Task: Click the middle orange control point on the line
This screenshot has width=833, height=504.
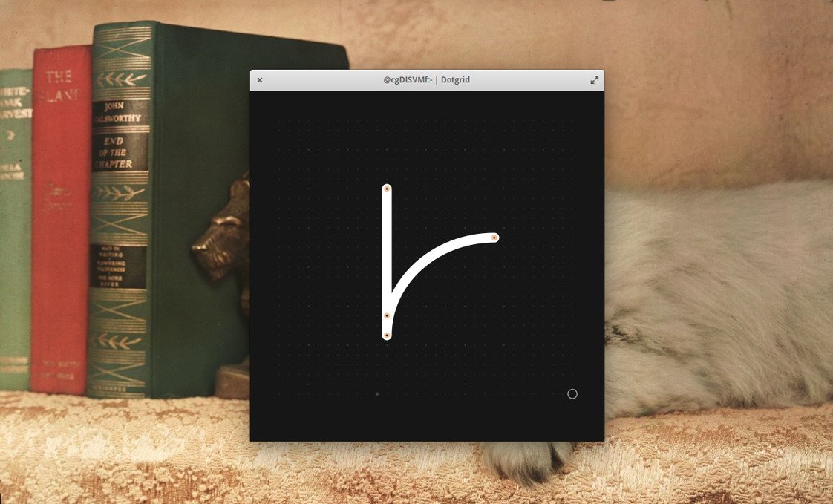Action: coord(386,315)
